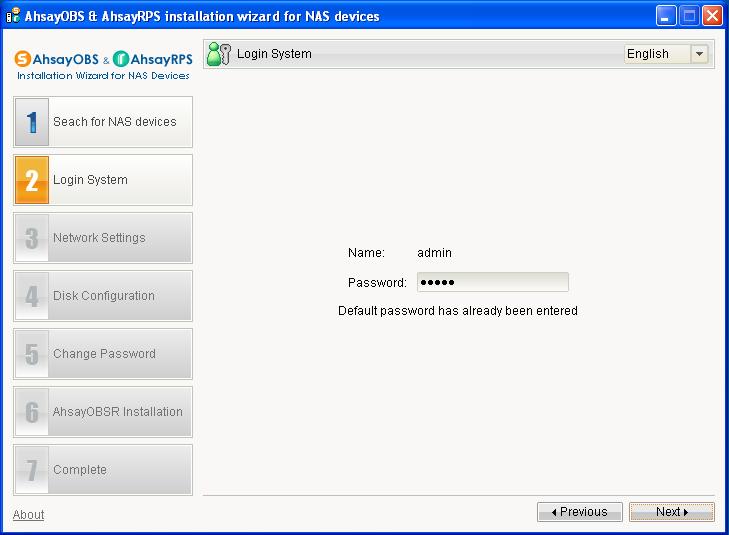Minimize the installation wizard window
The image size is (729, 535).
click(666, 16)
